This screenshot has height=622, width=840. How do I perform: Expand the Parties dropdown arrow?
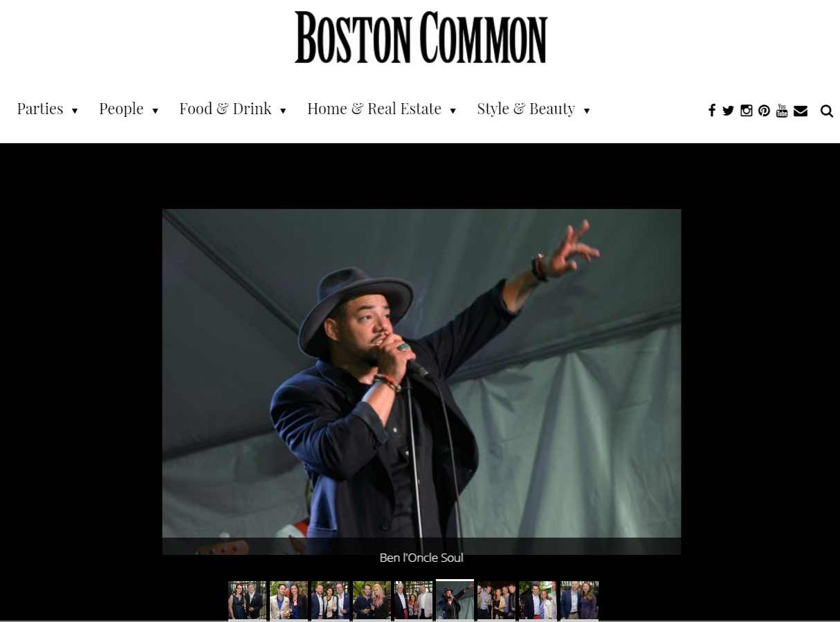[75, 111]
